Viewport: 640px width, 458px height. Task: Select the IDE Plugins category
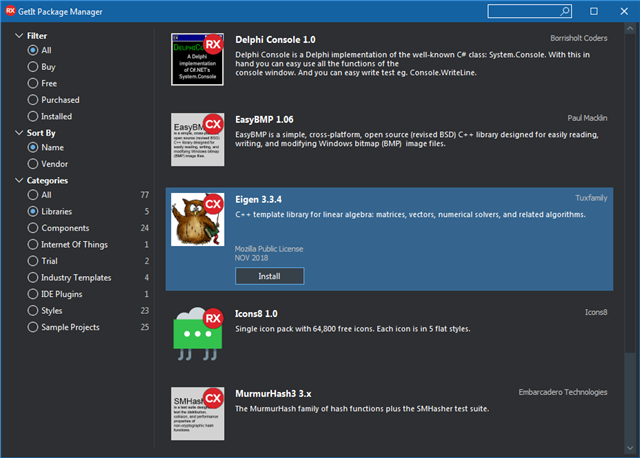(55, 294)
